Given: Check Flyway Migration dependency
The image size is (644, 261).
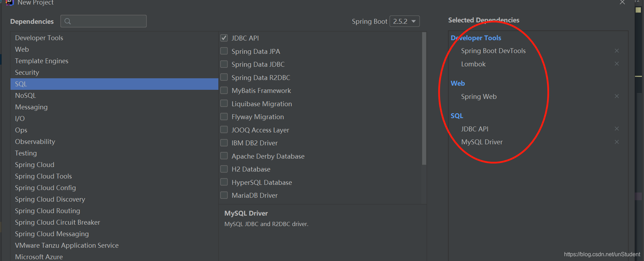Looking at the screenshot, I should [x=224, y=116].
